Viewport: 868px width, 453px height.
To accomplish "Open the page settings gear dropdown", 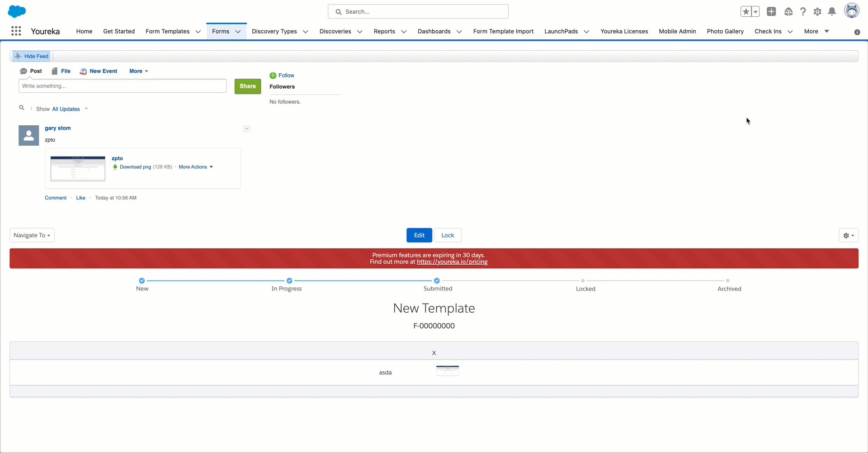I will [x=849, y=235].
